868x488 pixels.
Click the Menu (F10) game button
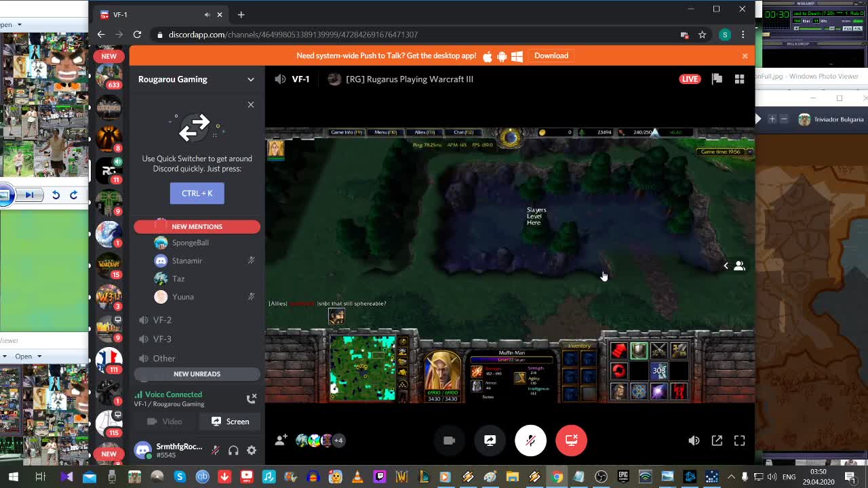pos(385,132)
